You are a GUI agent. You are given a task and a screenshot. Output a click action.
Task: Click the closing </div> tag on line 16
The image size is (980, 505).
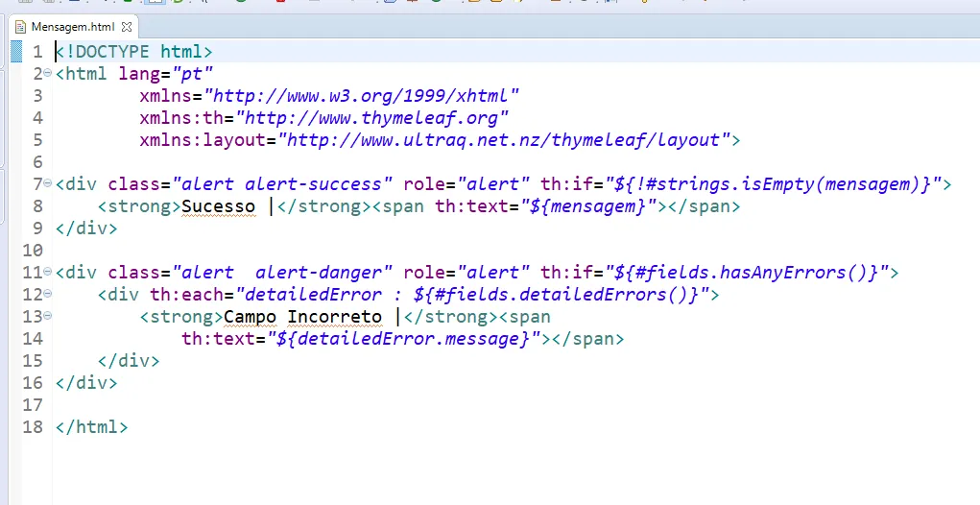coord(86,382)
